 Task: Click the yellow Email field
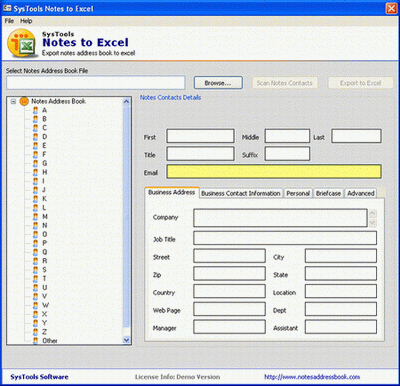pos(274,172)
